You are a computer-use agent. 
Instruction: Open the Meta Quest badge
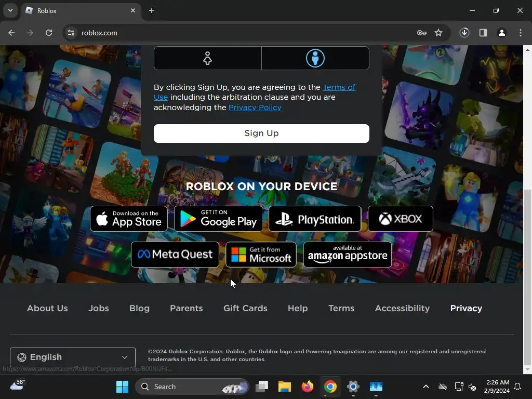point(175,255)
